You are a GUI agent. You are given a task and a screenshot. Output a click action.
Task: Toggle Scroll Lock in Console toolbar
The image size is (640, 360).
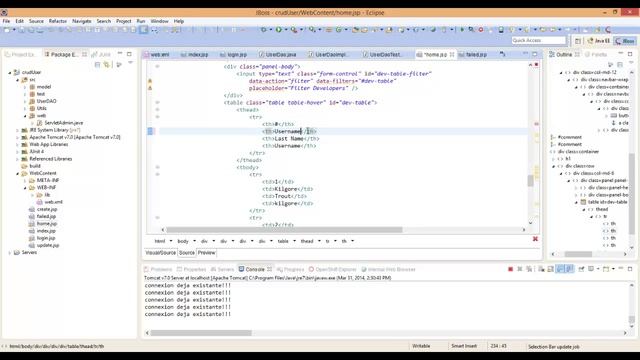(x=551, y=269)
